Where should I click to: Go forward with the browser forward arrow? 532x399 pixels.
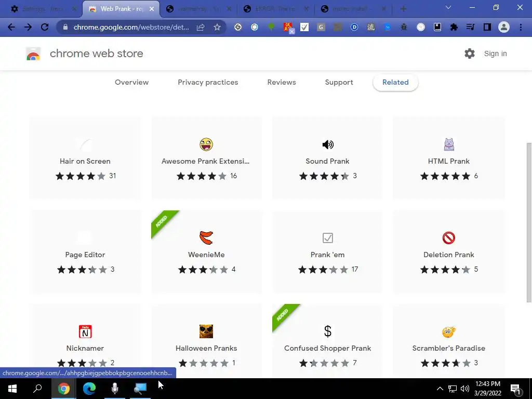[x=28, y=27]
